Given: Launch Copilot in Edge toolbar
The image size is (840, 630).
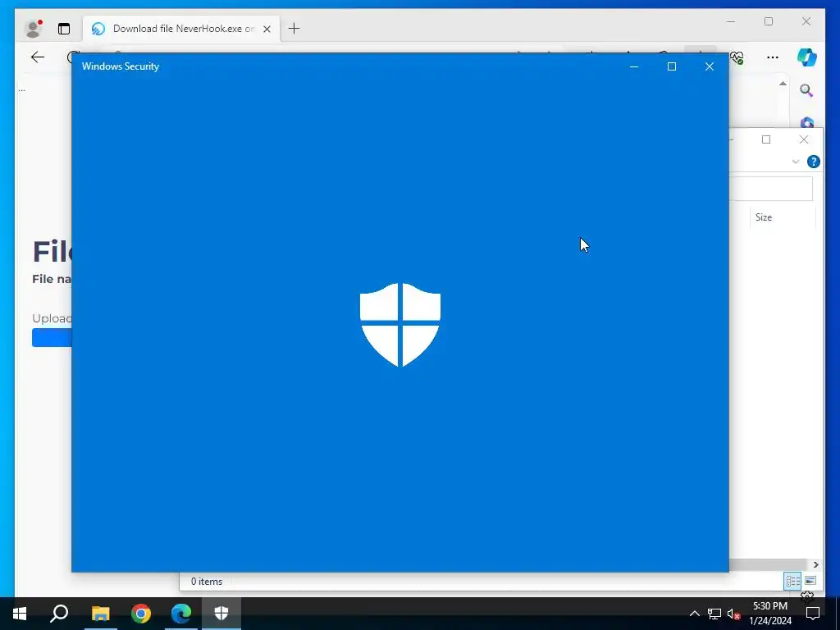Looking at the screenshot, I should 807,57.
